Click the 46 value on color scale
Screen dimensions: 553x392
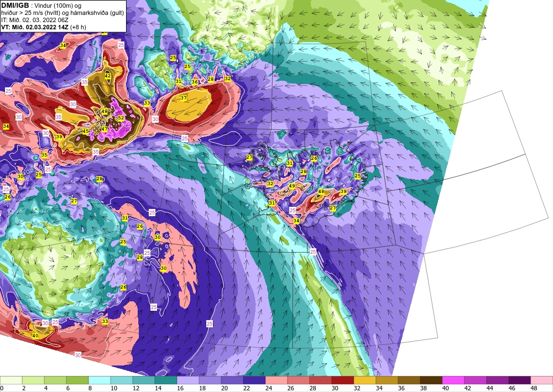(x=512, y=388)
